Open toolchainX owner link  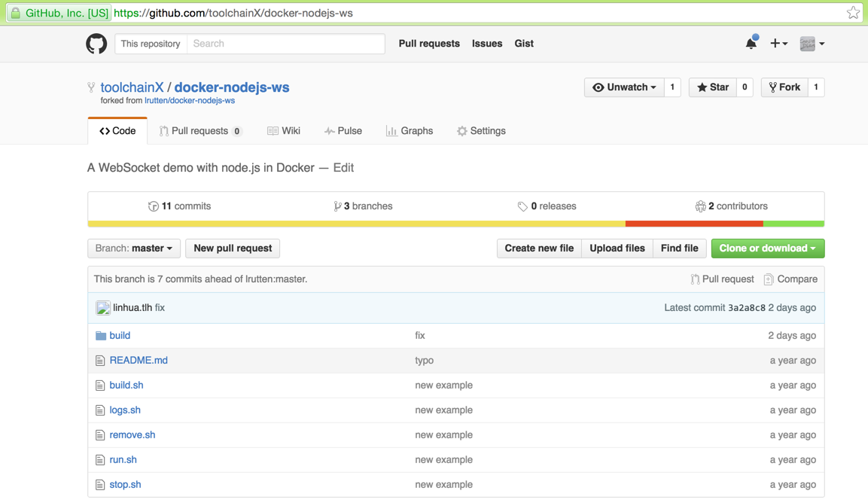point(132,87)
